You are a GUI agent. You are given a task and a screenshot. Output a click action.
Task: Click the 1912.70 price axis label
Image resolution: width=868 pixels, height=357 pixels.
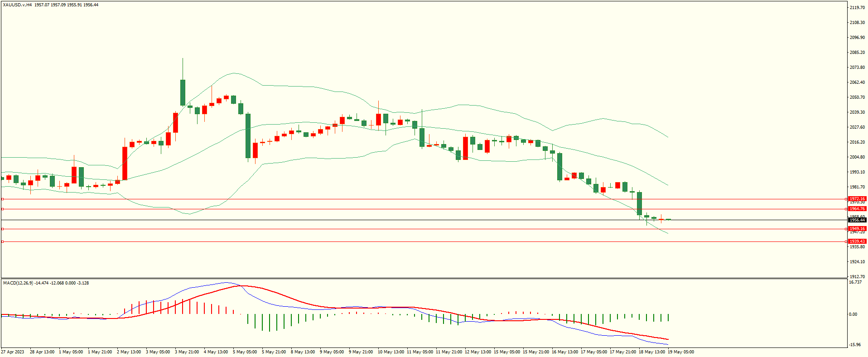(x=857, y=277)
